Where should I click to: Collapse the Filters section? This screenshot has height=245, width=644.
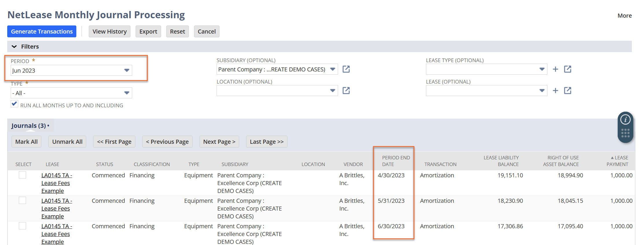[x=14, y=47]
